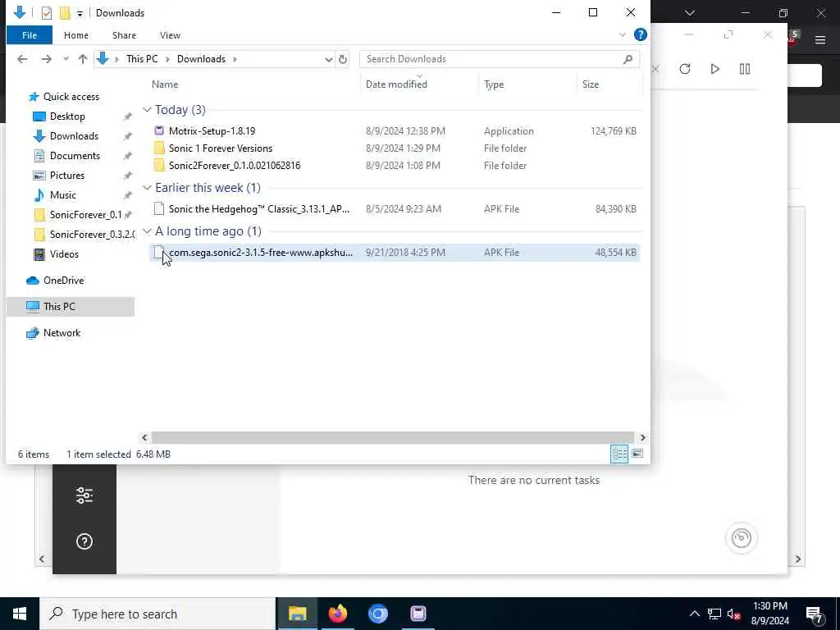This screenshot has width=840, height=630.
Task: Open Videos in the navigation pane
Action: click(x=64, y=254)
